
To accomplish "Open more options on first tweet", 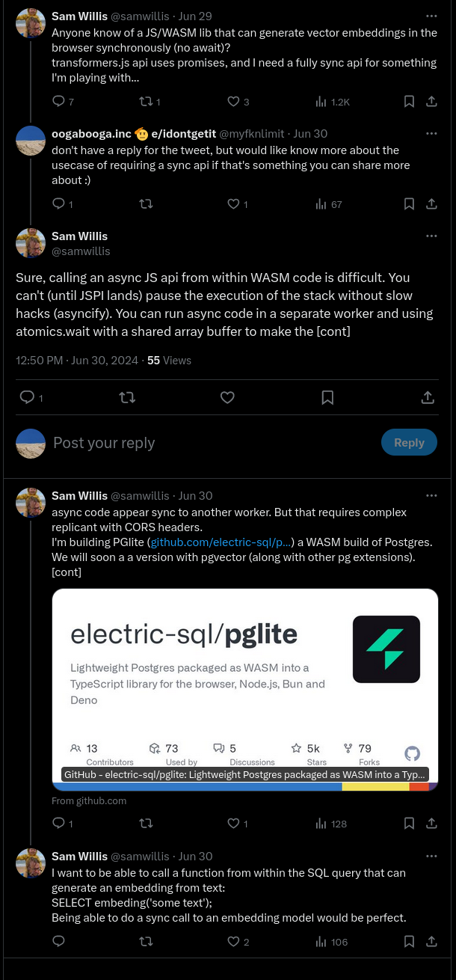I will pyautogui.click(x=431, y=16).
